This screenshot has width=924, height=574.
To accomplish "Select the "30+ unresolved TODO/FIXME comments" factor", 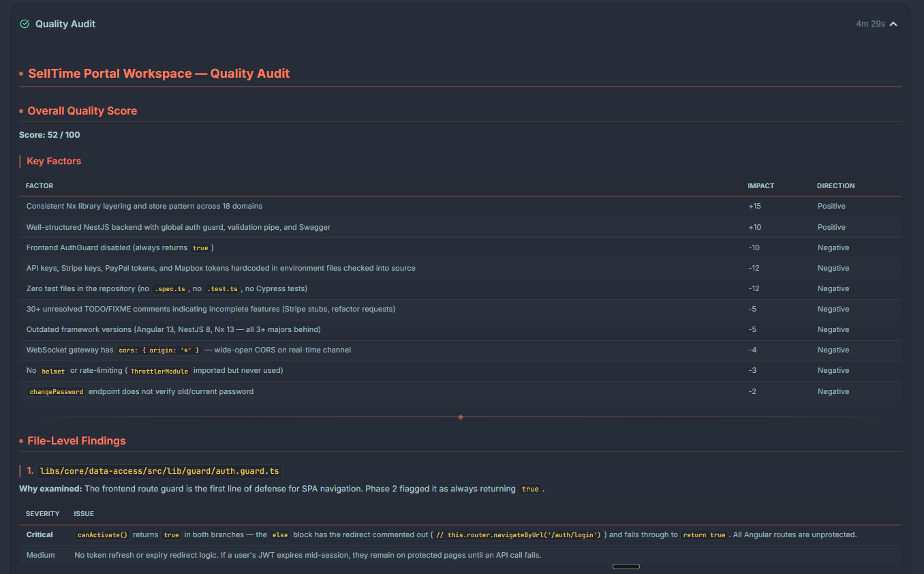I will coord(211,309).
